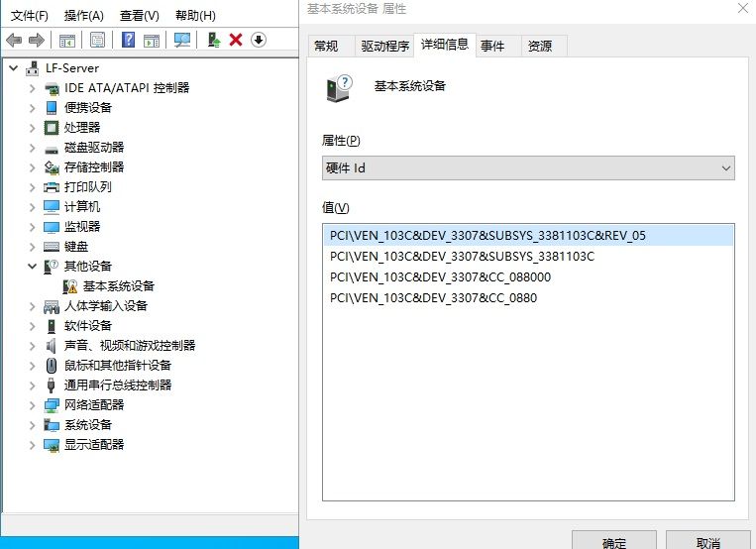
Task: Click the IDE ATA/ATAPI 控制器 icon
Action: (52, 88)
